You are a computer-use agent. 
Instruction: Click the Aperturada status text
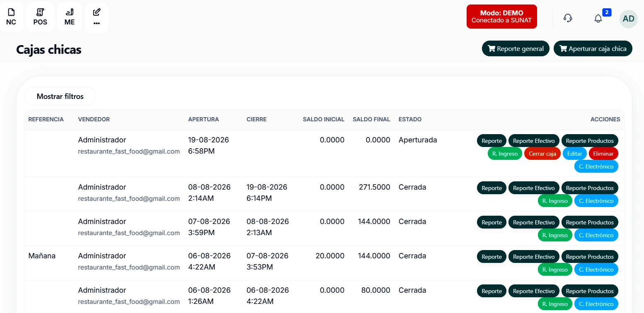pos(418,140)
